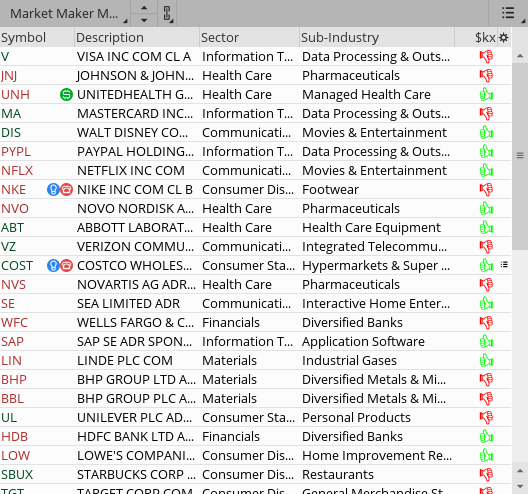The width and height of the screenshot is (528, 494).
Task: Click the Restaurants cell for SBUX
Action: (338, 474)
